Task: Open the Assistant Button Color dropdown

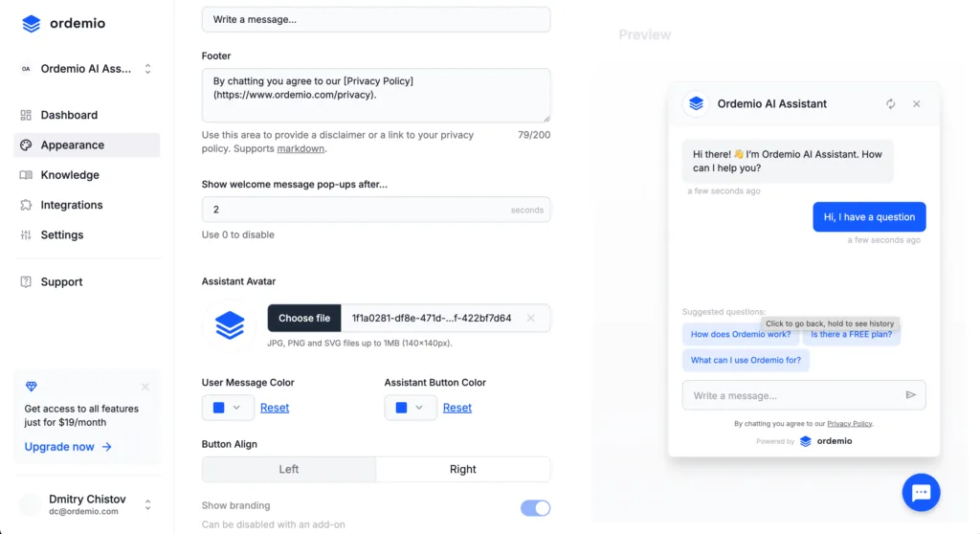Action: coord(410,408)
